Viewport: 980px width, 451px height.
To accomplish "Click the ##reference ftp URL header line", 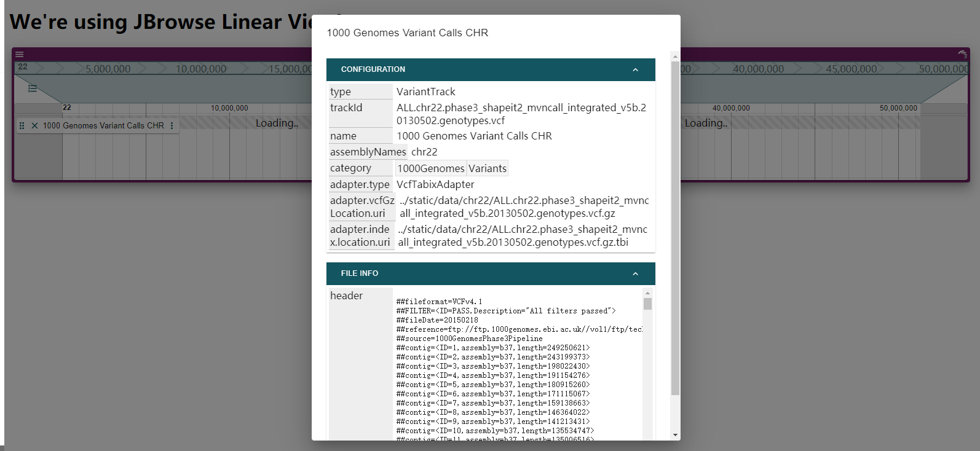I will [520, 329].
